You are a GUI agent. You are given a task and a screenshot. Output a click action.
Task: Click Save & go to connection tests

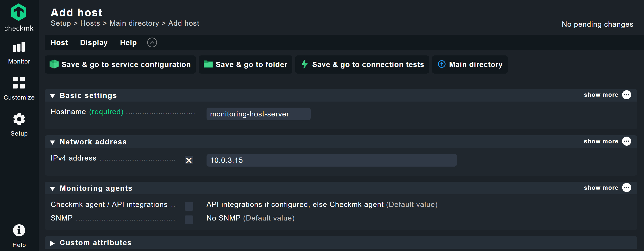tap(362, 65)
